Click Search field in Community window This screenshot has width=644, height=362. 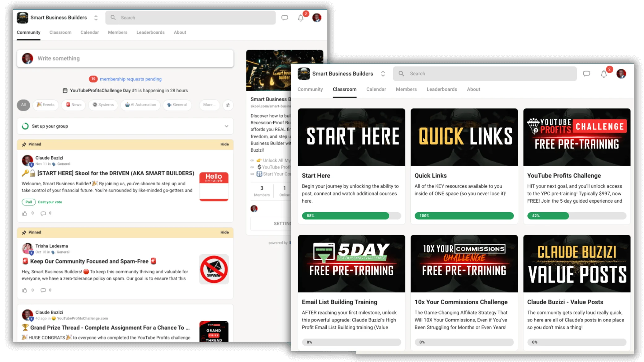(190, 18)
